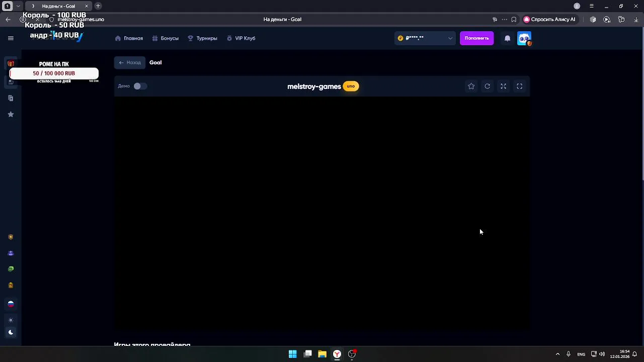Enter fullscreen mode with the corner-brackets icon
644x362 pixels.
520,86
